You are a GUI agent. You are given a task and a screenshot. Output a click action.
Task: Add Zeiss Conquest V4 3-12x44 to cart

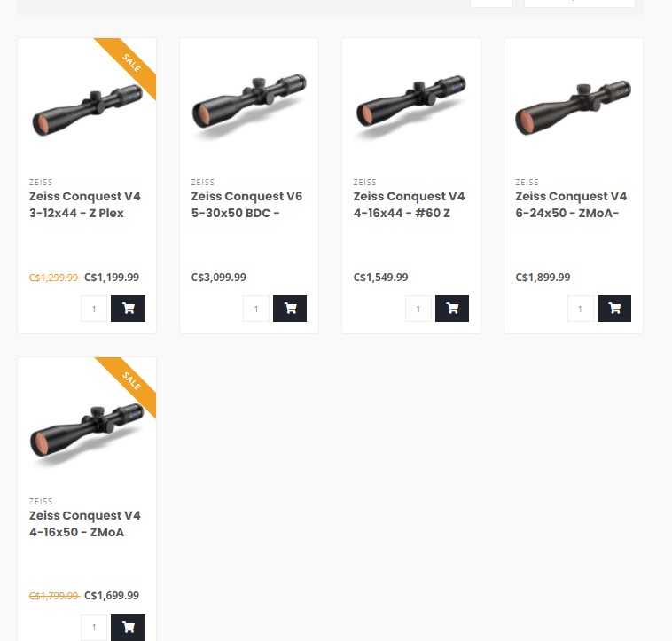[128, 309]
